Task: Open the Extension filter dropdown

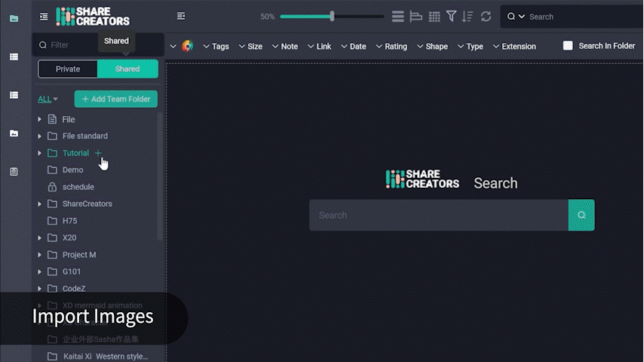Action: coord(514,47)
